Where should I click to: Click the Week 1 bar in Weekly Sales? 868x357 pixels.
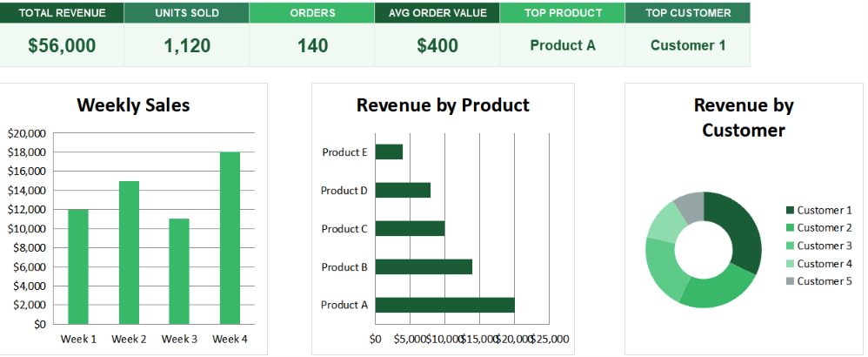pos(78,266)
